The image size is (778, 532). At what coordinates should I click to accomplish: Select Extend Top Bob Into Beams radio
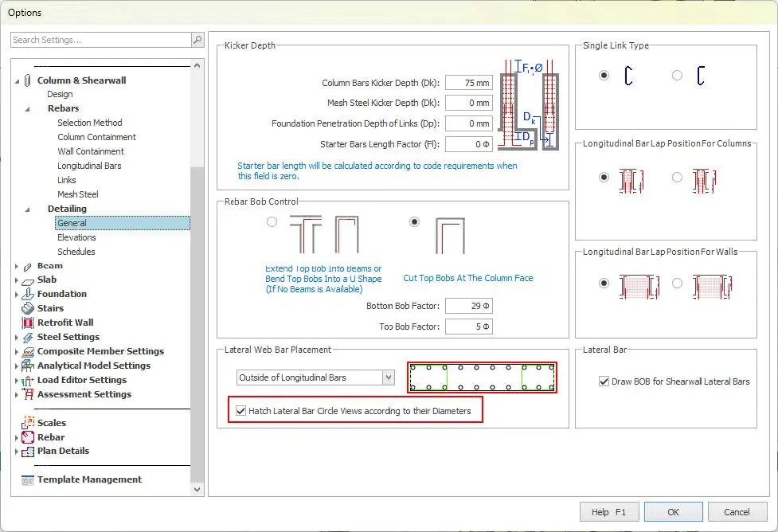tap(272, 222)
